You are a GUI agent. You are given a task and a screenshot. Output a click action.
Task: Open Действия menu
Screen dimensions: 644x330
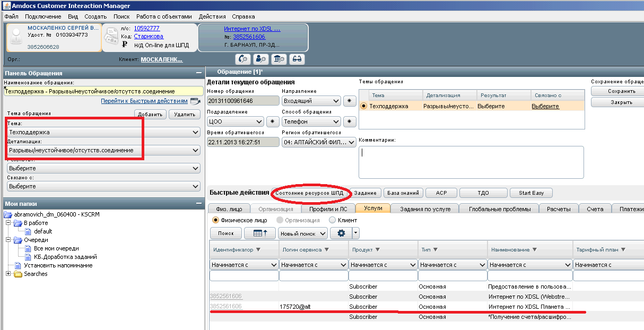click(x=212, y=16)
